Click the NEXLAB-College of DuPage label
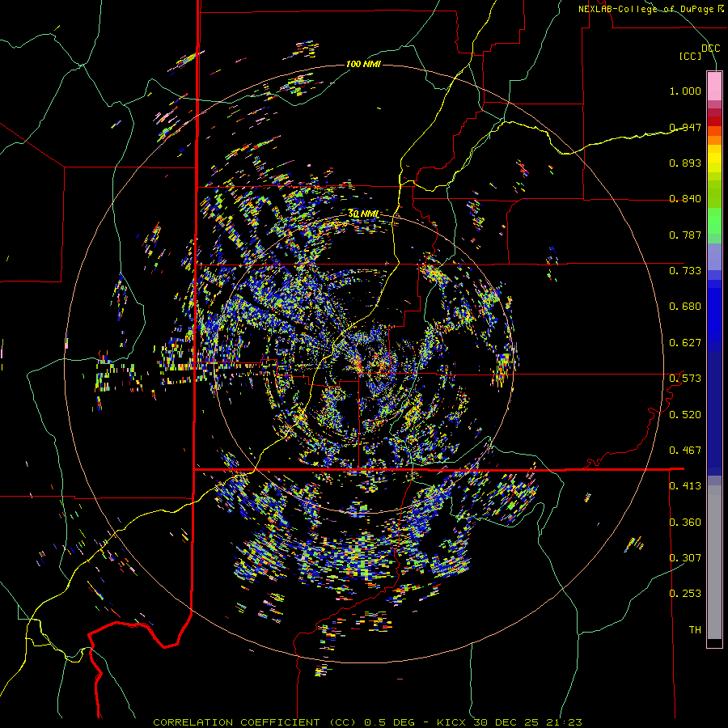This screenshot has height=728, width=728. 647,9
